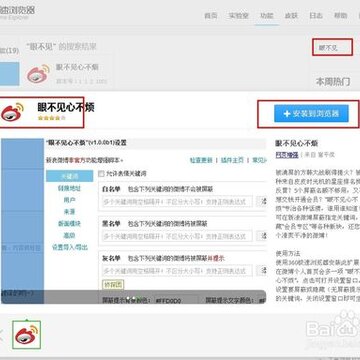This screenshot has width=360, height=360.
Task: Click the add button beside the 黑名单 field
Action: tap(263, 236)
